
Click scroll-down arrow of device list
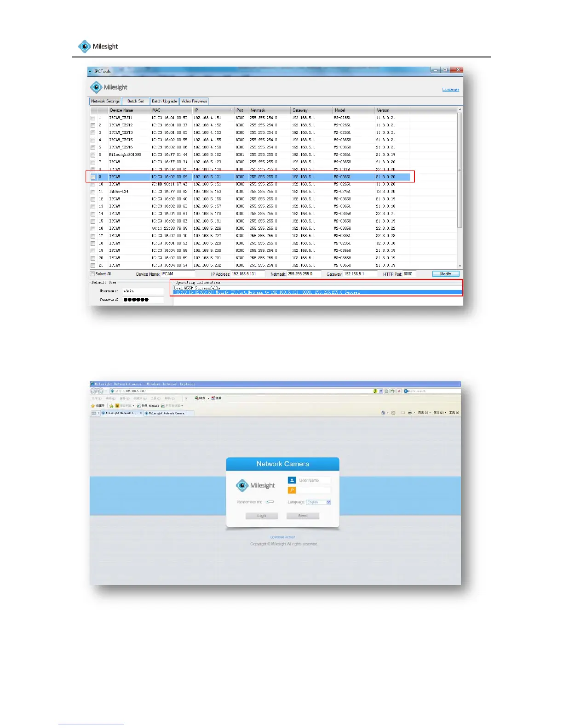pyautogui.click(x=460, y=266)
